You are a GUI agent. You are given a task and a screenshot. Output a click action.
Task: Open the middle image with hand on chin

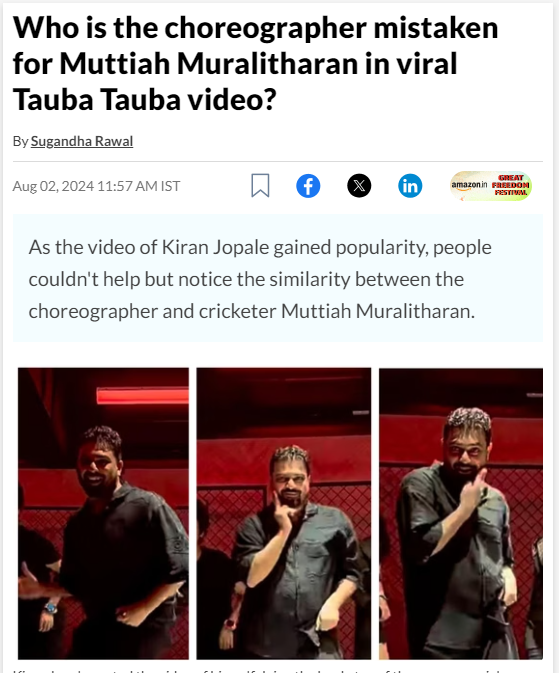[x=284, y=513]
